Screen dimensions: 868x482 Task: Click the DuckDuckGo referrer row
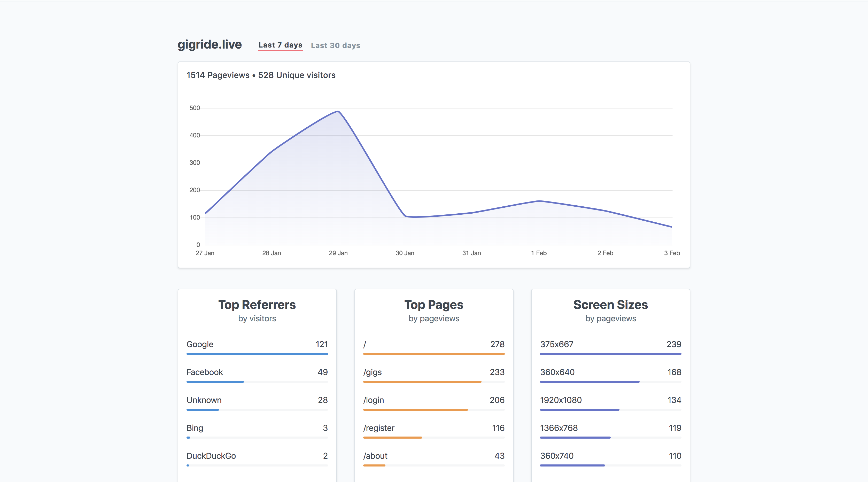coord(211,456)
